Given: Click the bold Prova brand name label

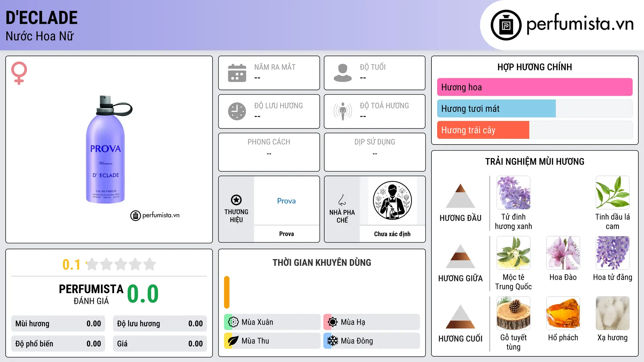Looking at the screenshot, I should coord(286,234).
